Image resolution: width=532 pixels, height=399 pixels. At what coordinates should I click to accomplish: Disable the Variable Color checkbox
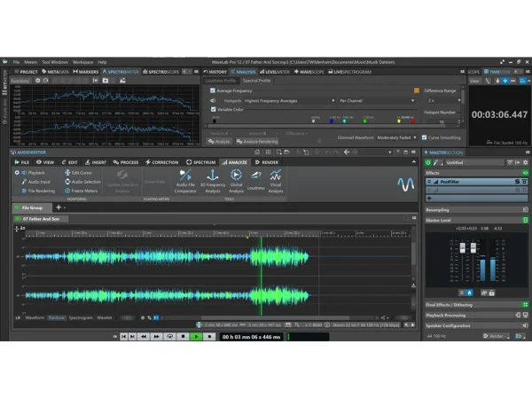(x=213, y=110)
